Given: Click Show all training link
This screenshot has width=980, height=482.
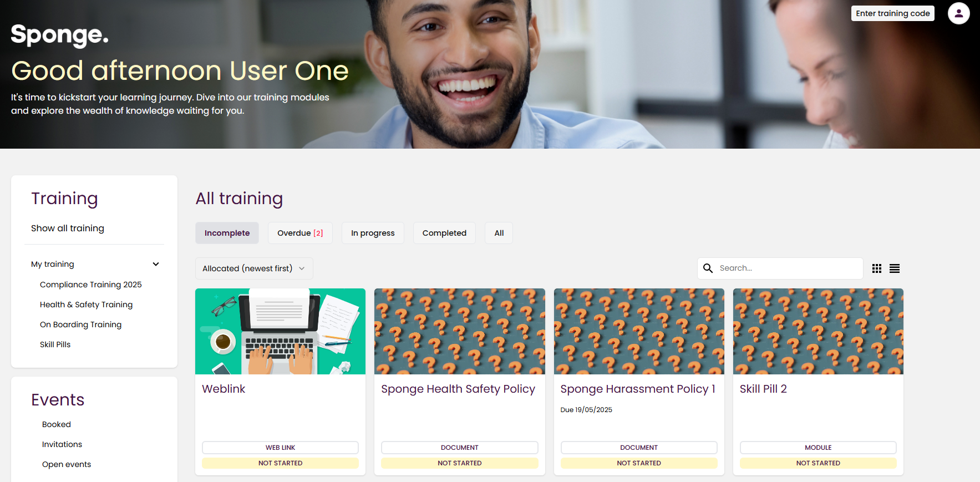Looking at the screenshot, I should click(68, 228).
